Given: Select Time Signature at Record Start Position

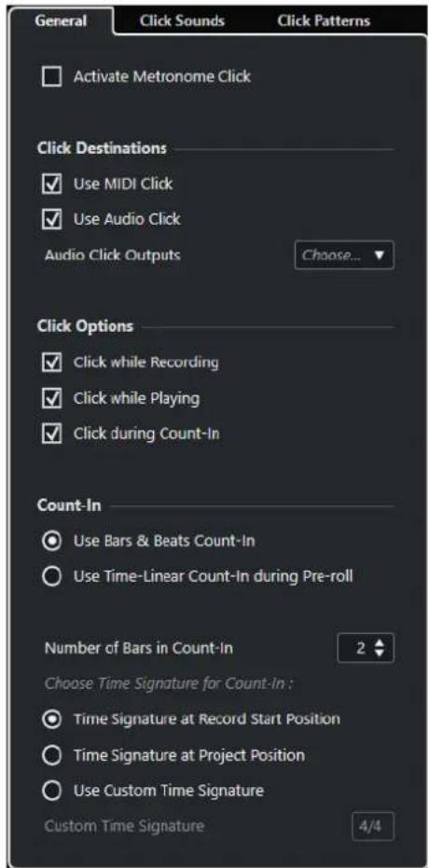Looking at the screenshot, I should [x=51, y=720].
